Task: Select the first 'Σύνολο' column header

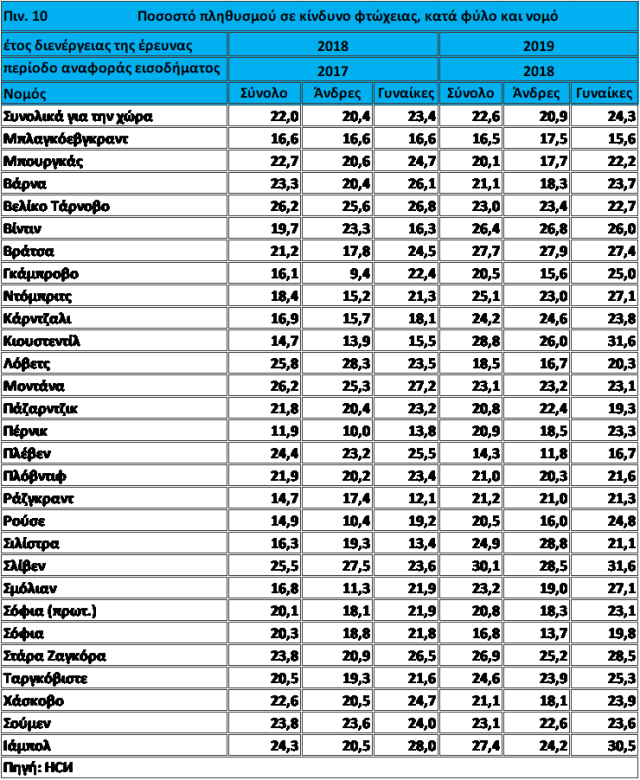Action: tap(264, 93)
